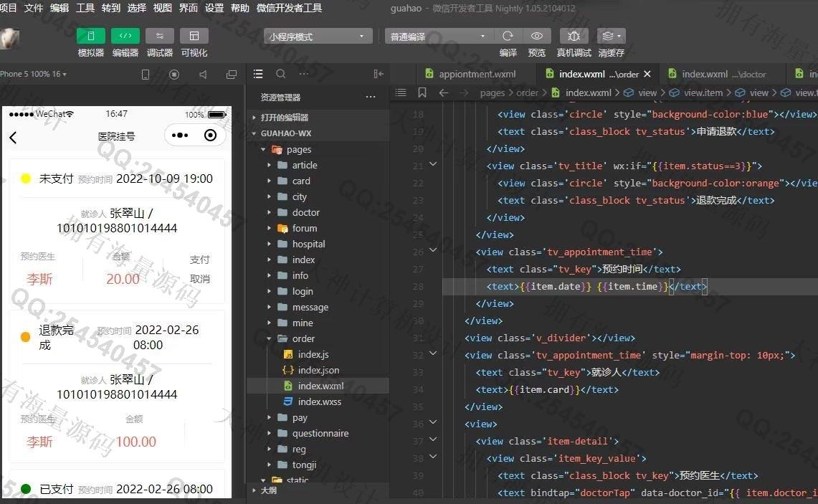Click 支付 in the unpaid order
Viewport: 818px width, 504px height.
(x=199, y=260)
